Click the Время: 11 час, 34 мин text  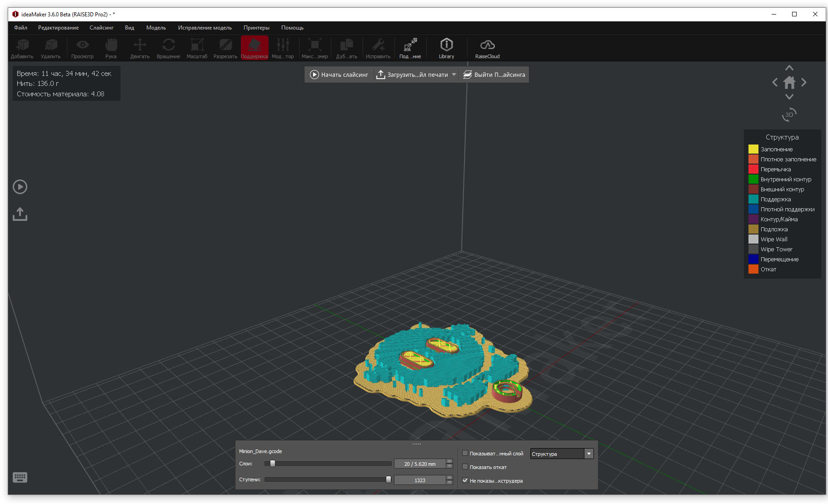click(64, 73)
